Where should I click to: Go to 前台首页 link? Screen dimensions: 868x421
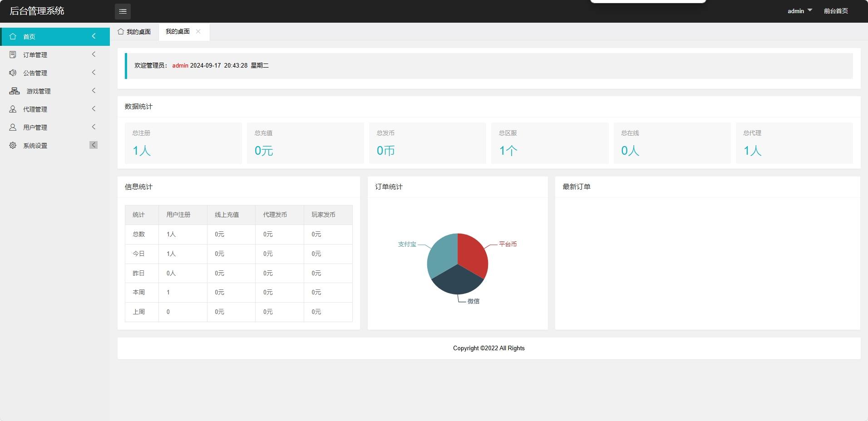836,11
